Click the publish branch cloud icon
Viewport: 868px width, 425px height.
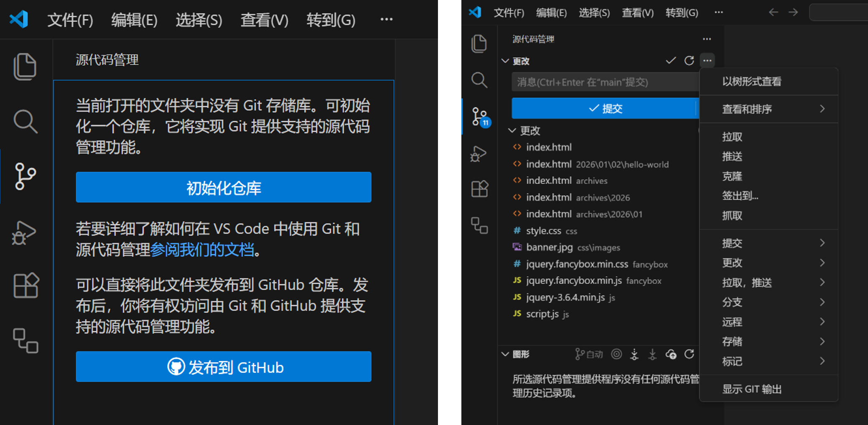pyautogui.click(x=671, y=354)
